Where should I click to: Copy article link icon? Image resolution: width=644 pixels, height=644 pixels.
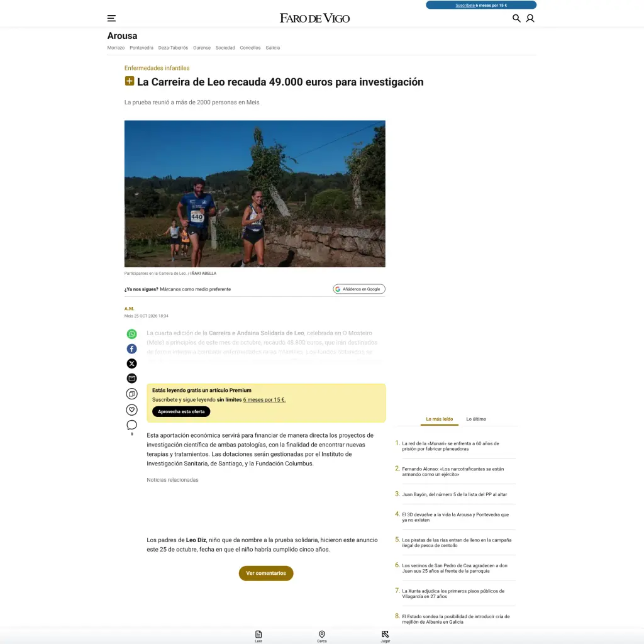click(131, 394)
